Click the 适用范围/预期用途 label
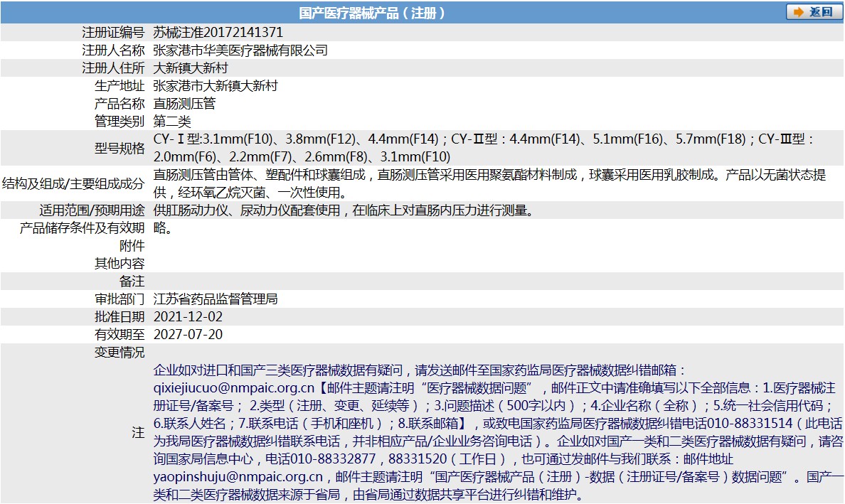 pos(92,210)
